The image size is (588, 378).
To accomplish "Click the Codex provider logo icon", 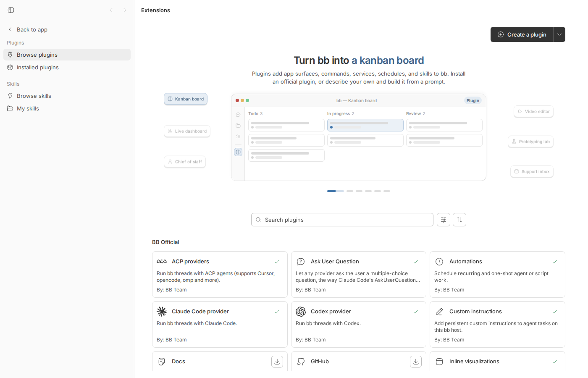I will pos(301,312).
